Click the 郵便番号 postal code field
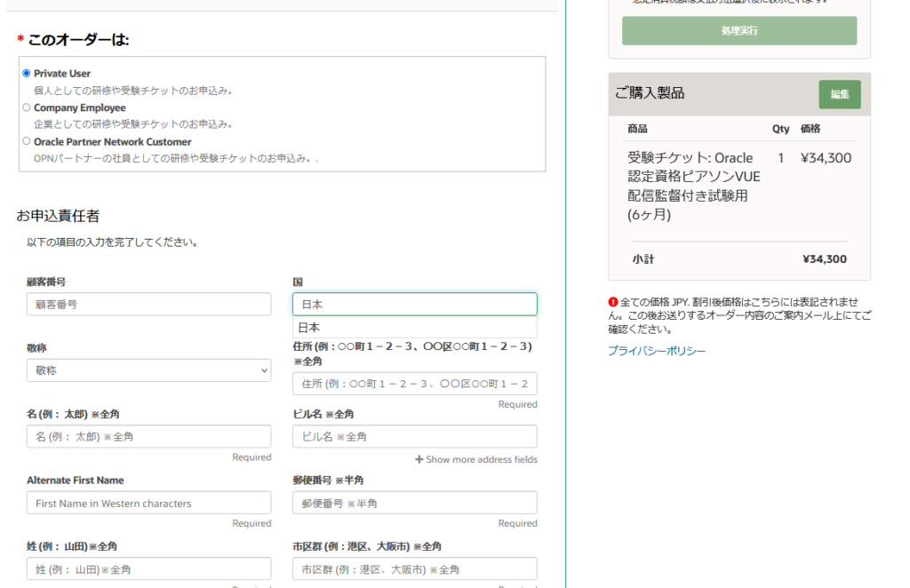 pos(414,504)
